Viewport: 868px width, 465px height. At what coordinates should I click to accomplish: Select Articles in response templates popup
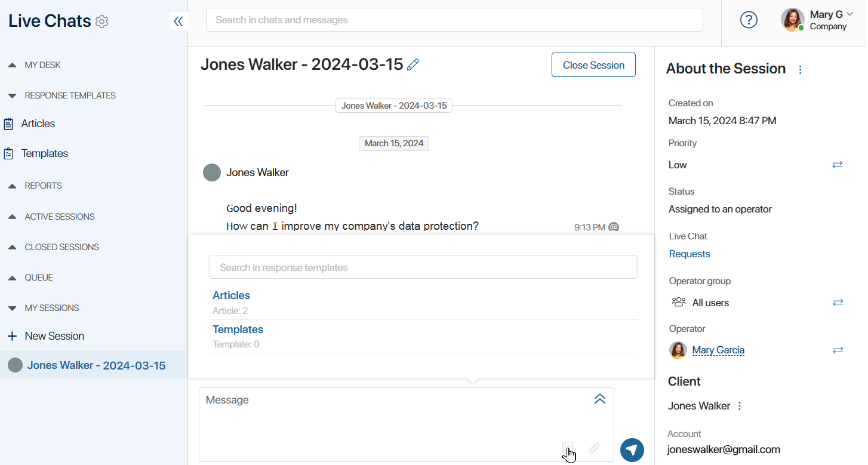(x=231, y=295)
